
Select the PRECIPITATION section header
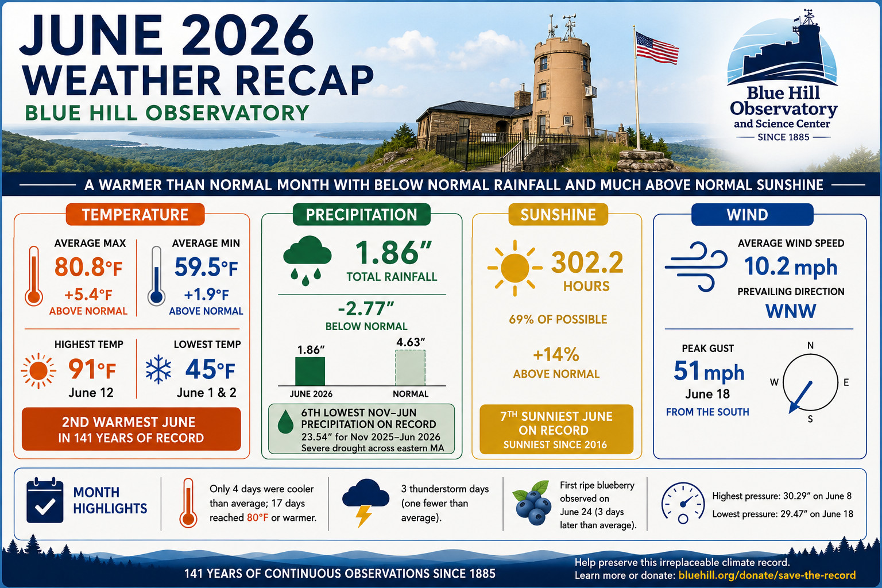[x=361, y=215]
